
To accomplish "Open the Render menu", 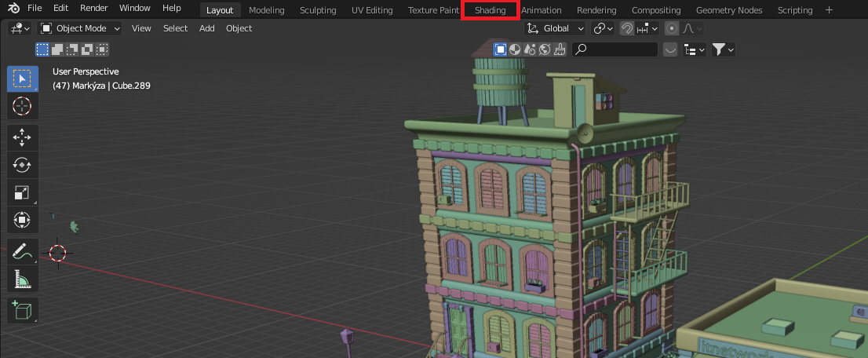I will (x=93, y=8).
